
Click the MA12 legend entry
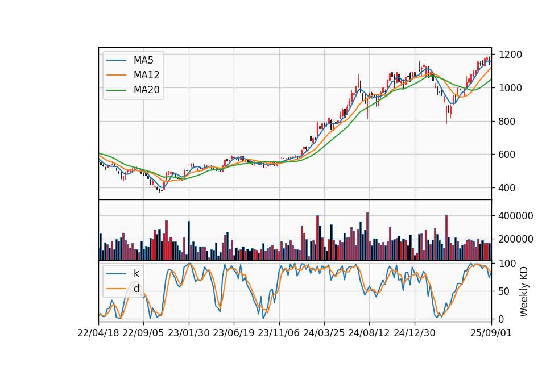point(133,75)
